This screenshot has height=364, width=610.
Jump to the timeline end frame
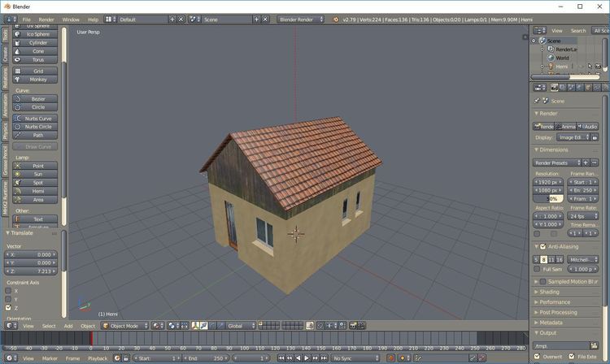(x=324, y=358)
